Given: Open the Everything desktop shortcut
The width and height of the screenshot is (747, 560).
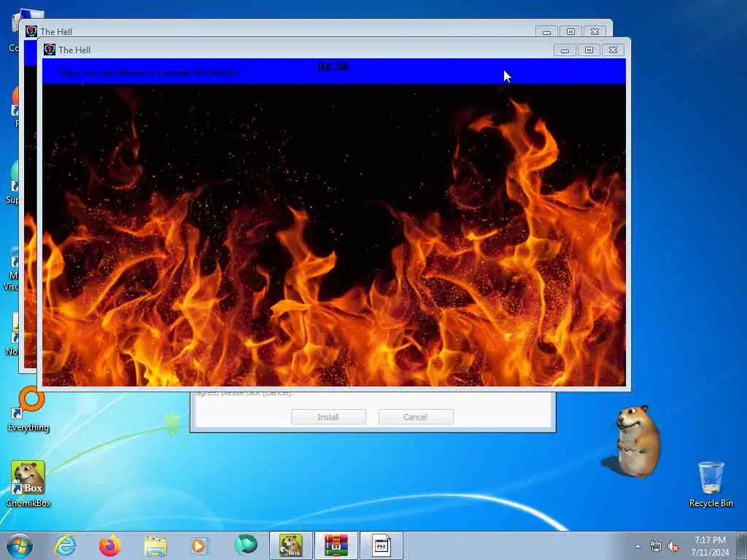Looking at the screenshot, I should click(x=28, y=410).
